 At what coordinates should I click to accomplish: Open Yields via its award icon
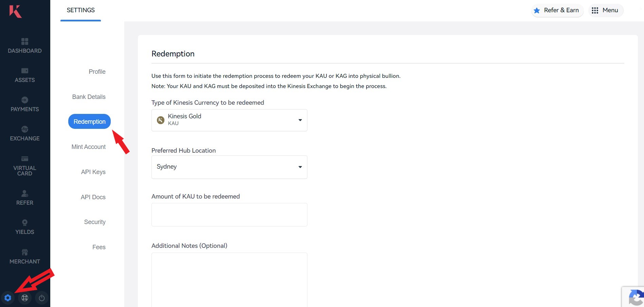pyautogui.click(x=25, y=223)
